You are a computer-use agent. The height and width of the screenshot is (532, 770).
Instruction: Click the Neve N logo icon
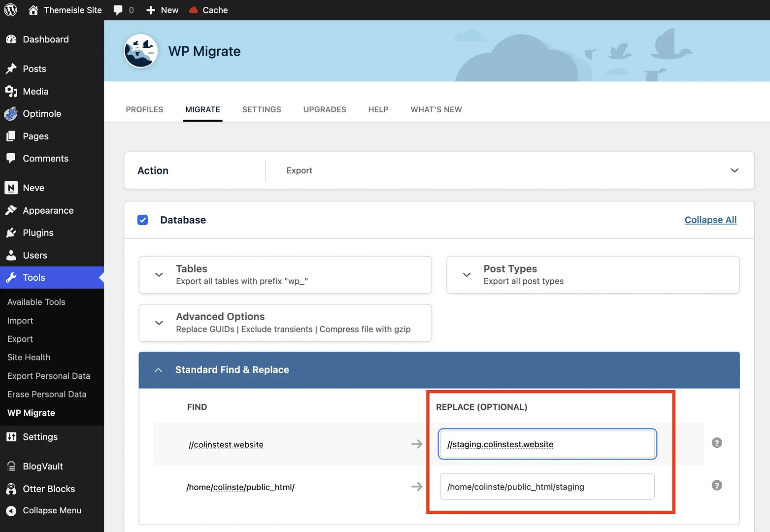point(11,188)
